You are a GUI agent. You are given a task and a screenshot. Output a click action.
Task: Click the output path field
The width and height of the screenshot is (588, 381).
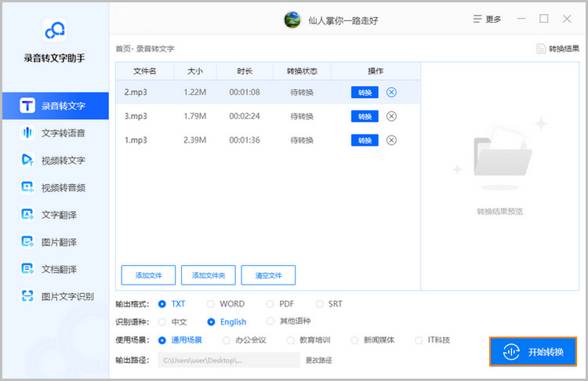click(229, 360)
